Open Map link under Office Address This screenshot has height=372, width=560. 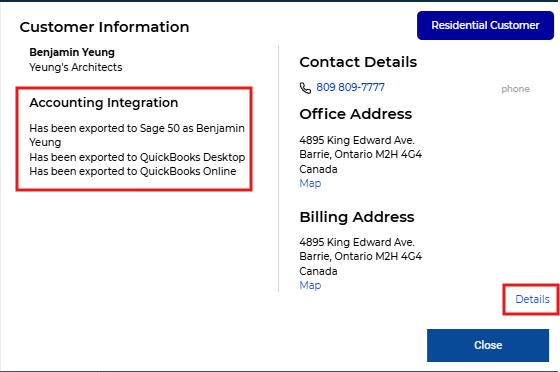tap(310, 183)
